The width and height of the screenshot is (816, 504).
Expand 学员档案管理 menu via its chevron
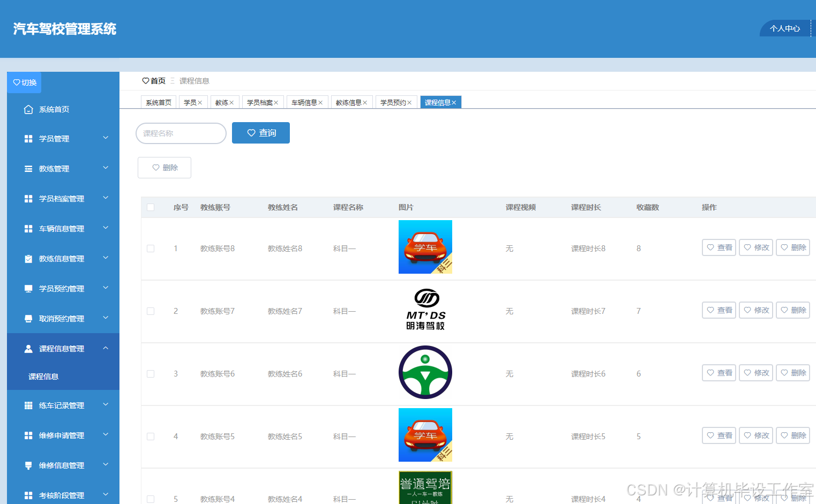(x=106, y=198)
